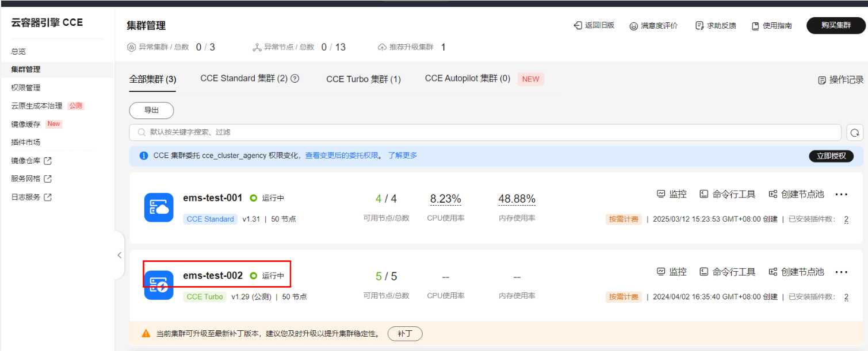Image resolution: width=868 pixels, height=351 pixels.
Task: Click 5 / 5 available nodes value
Action: tap(386, 276)
